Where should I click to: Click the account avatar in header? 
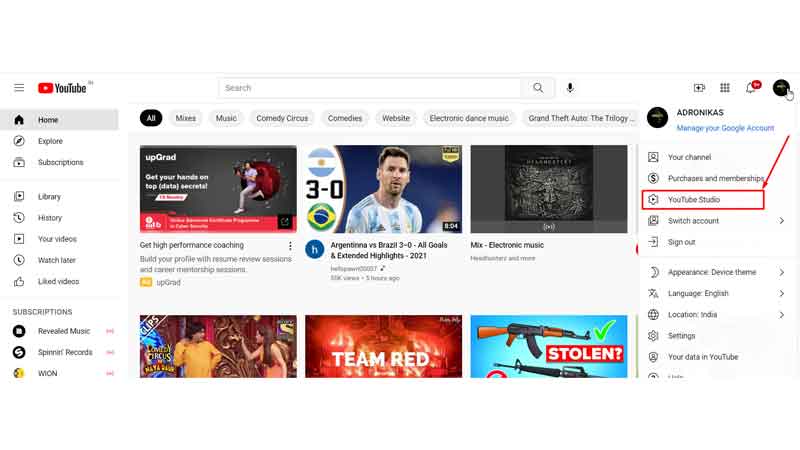781,88
